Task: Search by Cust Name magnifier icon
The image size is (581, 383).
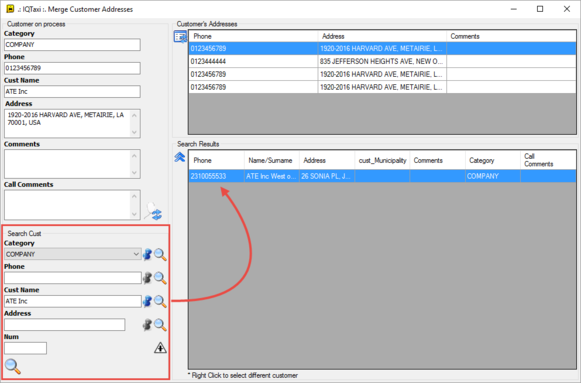Action: tap(160, 301)
